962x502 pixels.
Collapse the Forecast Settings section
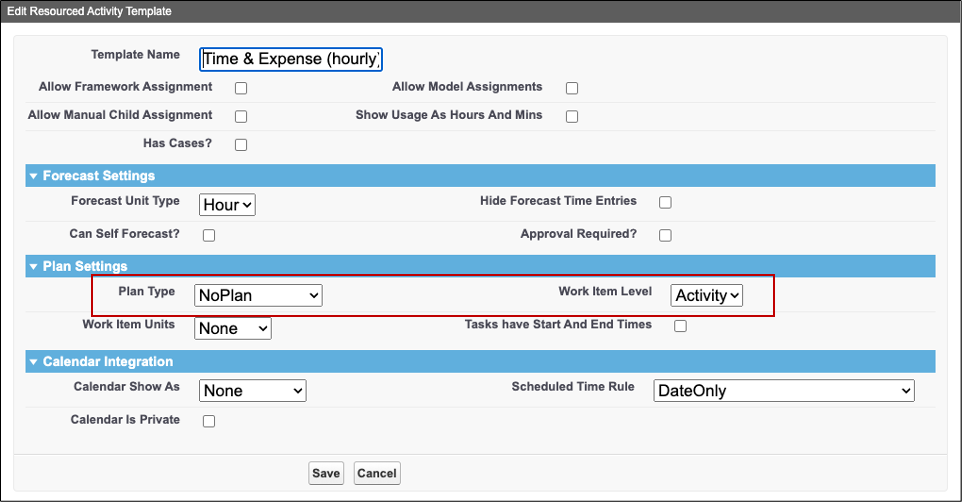click(x=34, y=176)
